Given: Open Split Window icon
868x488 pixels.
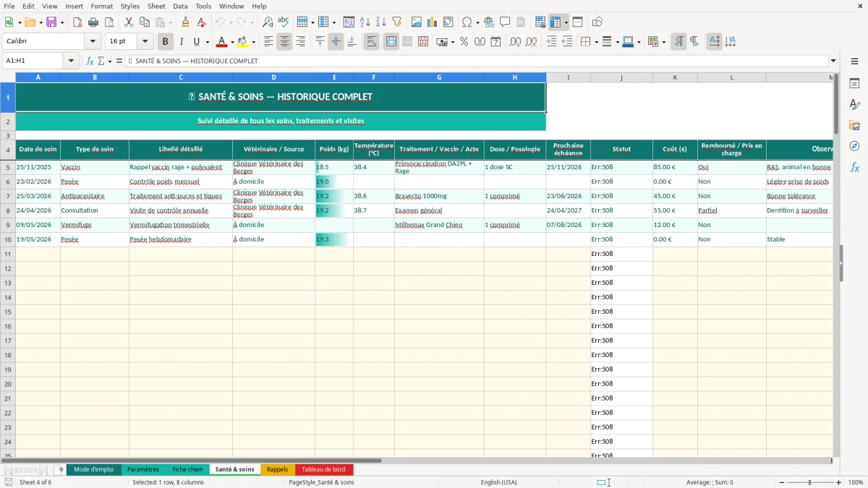Looking at the screenshot, I should click(577, 22).
